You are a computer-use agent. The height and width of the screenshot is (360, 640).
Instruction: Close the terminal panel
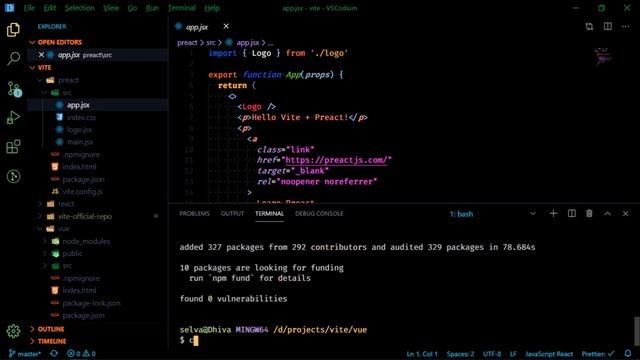(625, 213)
